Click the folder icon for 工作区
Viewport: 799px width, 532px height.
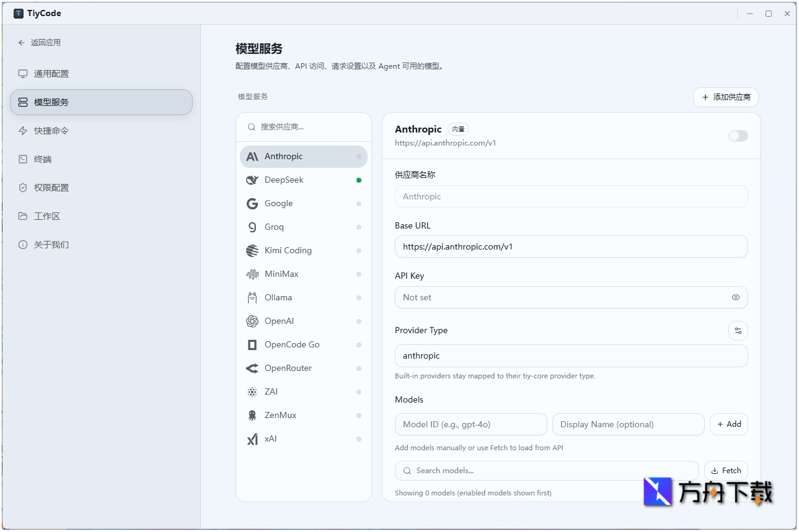(23, 216)
